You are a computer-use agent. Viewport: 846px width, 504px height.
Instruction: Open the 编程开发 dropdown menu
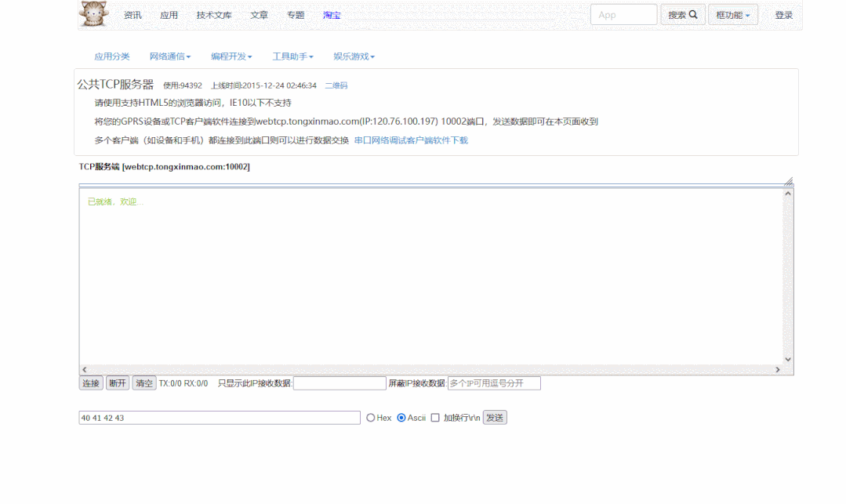point(231,56)
